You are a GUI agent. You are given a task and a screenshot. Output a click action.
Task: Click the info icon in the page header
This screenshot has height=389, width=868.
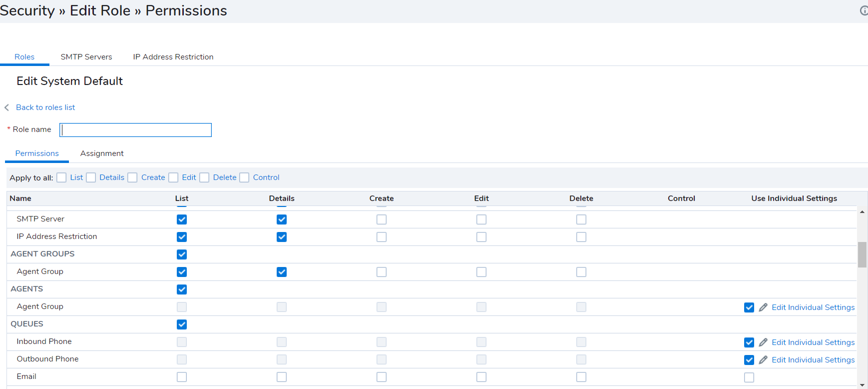click(x=864, y=10)
